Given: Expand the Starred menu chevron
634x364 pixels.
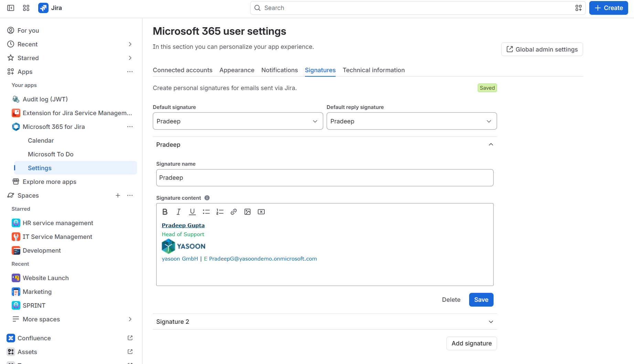Looking at the screenshot, I should [130, 58].
